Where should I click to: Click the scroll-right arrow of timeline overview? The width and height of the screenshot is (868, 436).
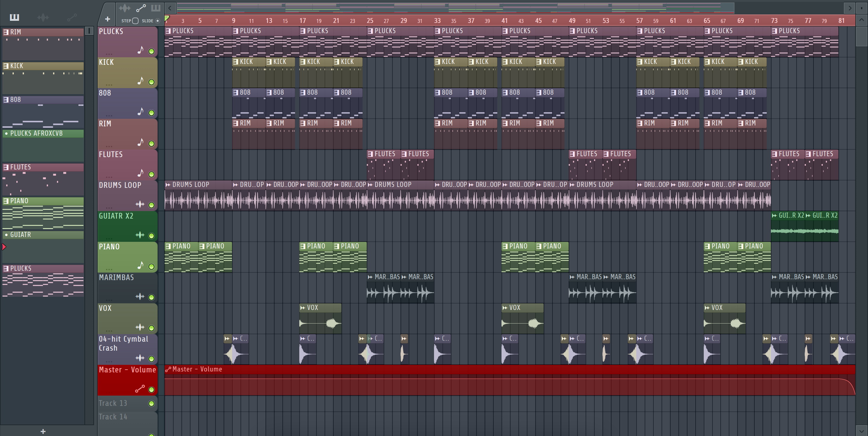(850, 8)
